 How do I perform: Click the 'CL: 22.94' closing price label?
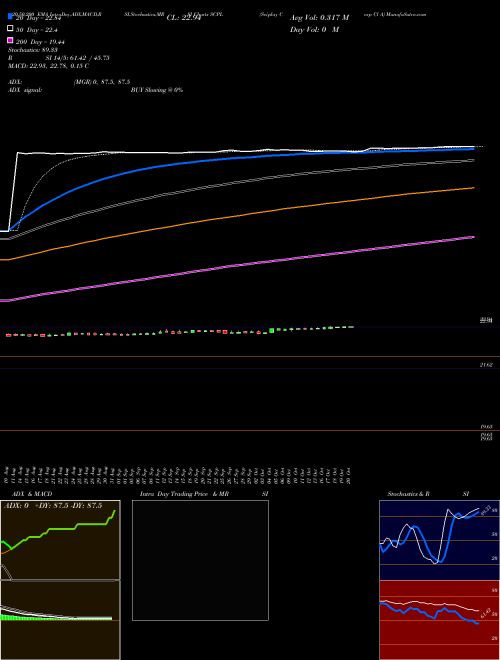[186, 18]
